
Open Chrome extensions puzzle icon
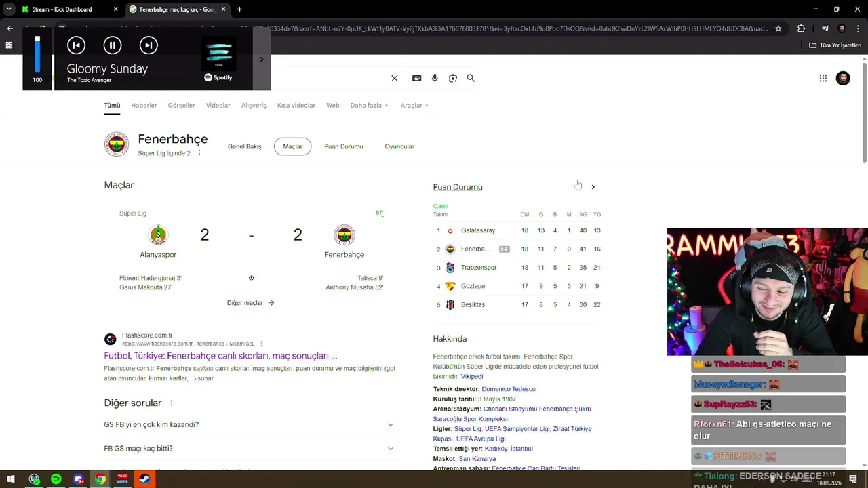coord(801,28)
